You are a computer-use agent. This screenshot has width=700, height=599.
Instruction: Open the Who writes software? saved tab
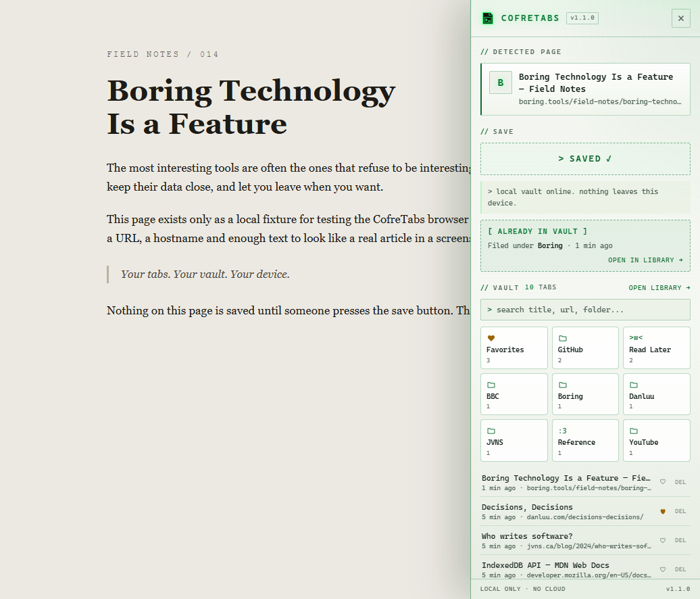[566, 540]
